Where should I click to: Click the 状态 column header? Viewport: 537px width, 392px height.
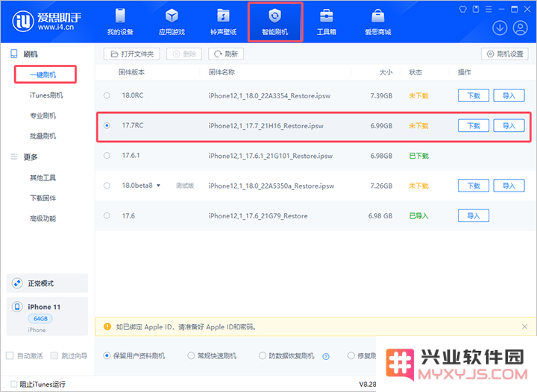tap(415, 72)
